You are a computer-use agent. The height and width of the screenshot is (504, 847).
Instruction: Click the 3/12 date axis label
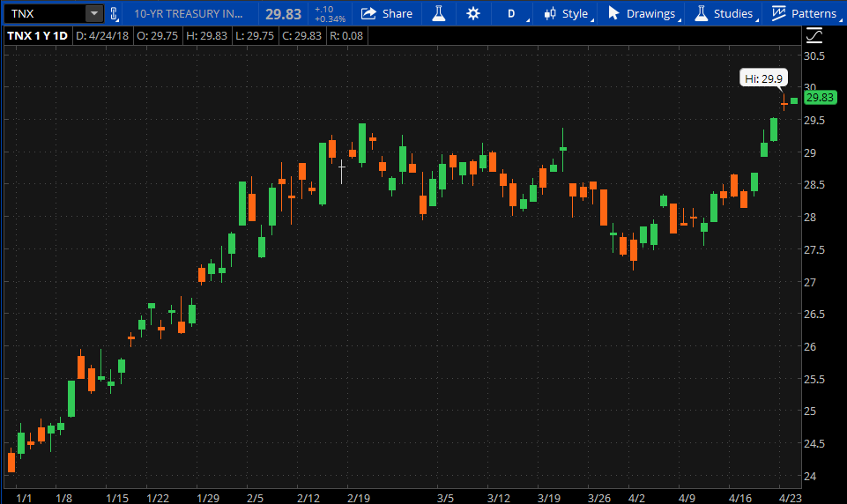tap(498, 498)
